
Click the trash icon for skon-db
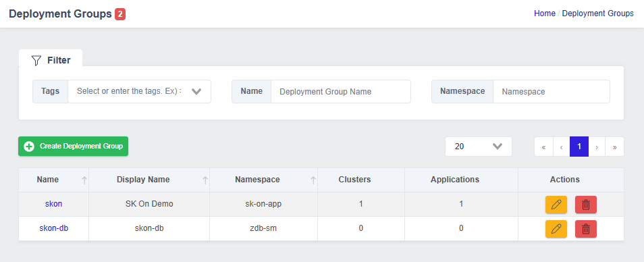coord(586,229)
